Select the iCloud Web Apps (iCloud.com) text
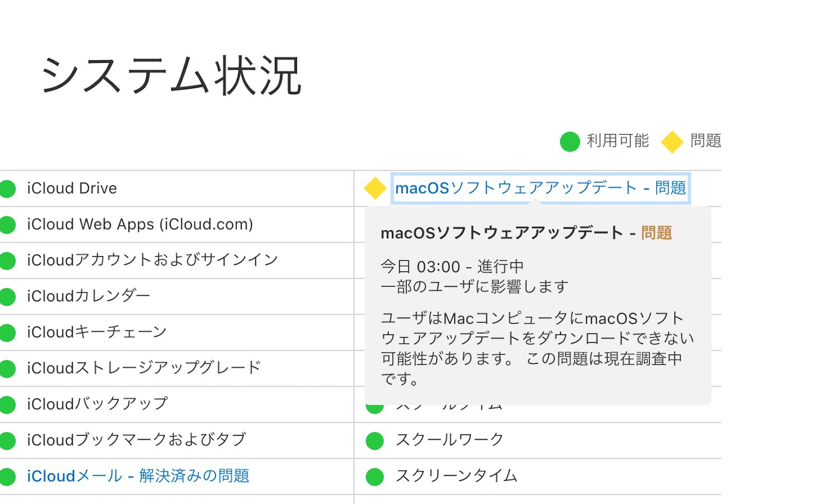825x504 pixels. tap(140, 224)
